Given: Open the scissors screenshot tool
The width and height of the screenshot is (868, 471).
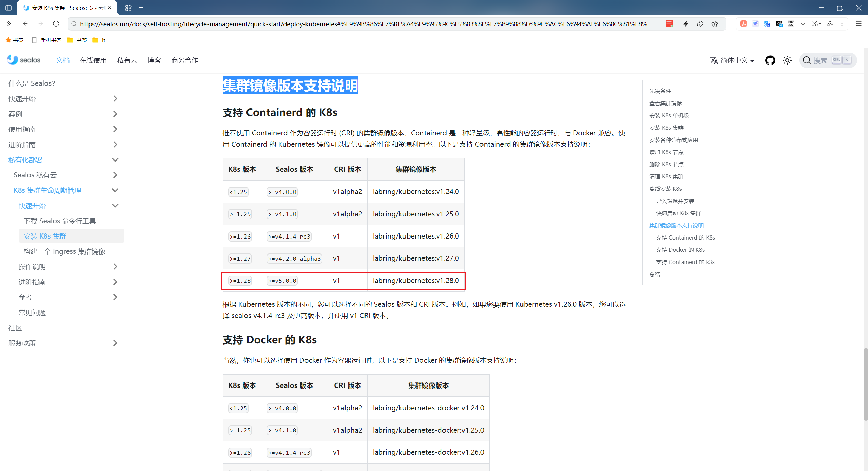Looking at the screenshot, I should tap(815, 24).
